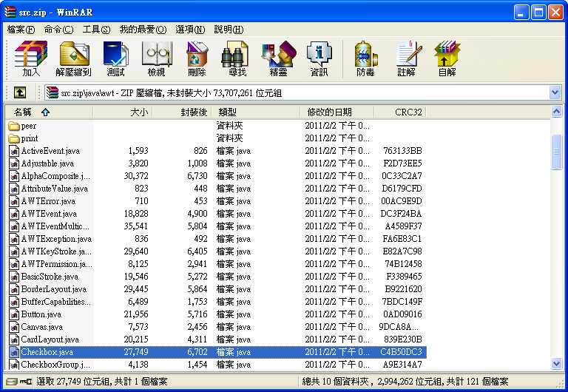The width and height of the screenshot is (568, 392).
Task: Select the BasicStroke.java row
Action: coord(216,277)
